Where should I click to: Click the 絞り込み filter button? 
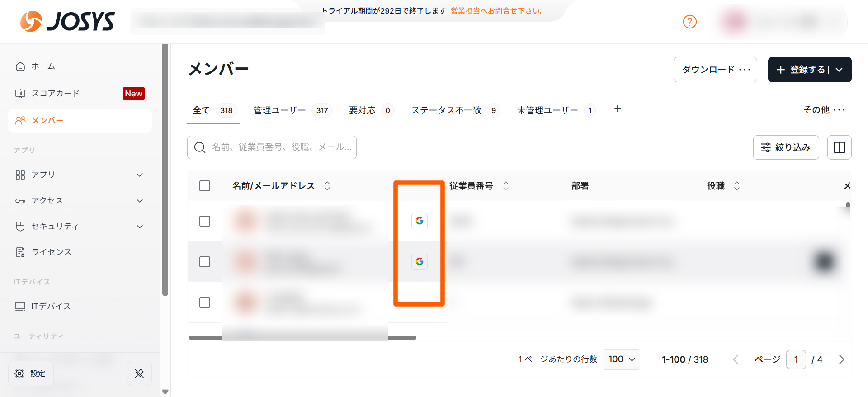(786, 147)
